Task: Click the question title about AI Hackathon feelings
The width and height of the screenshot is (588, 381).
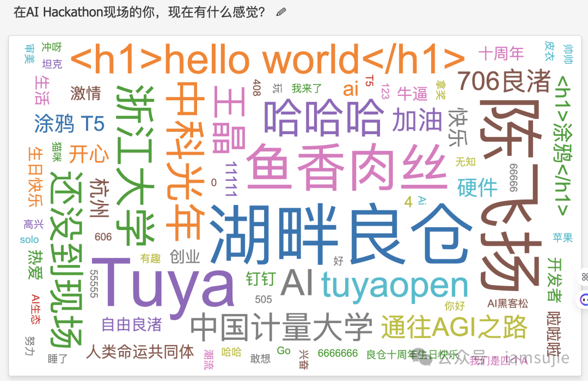Action: pos(139,12)
